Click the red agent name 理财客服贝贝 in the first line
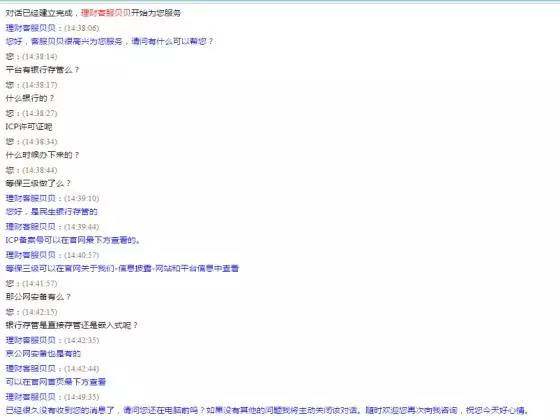Screen dimensions: 560x420 [106, 13]
